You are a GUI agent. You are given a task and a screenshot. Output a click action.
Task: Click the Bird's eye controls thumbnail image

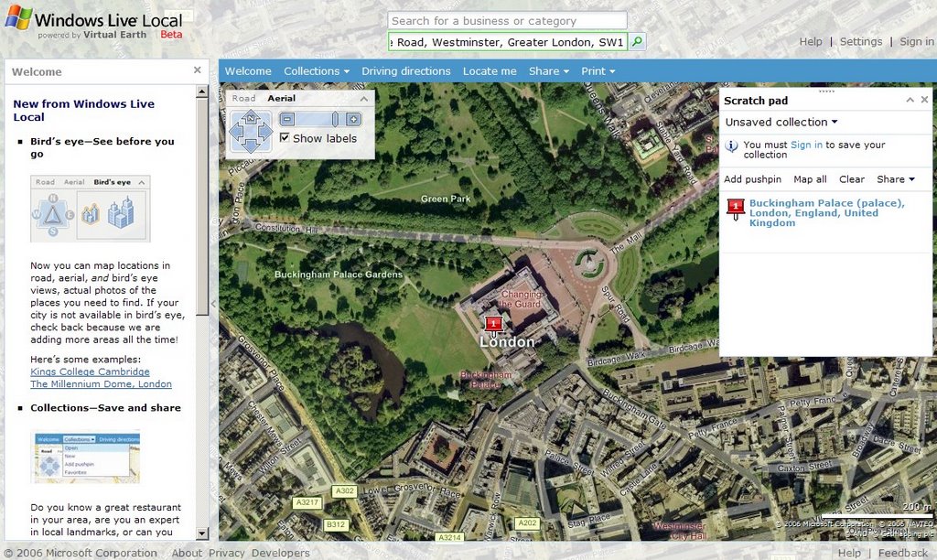91,209
